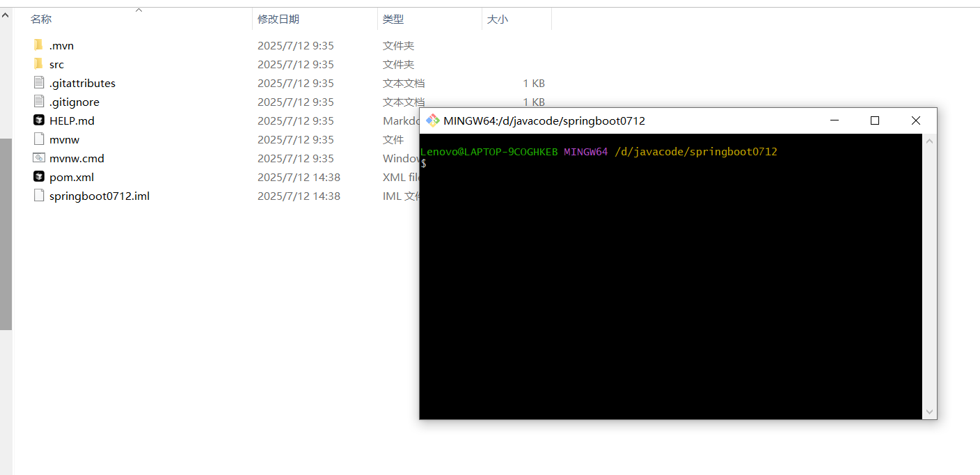Click the terminal prompt line with $

pos(424,163)
